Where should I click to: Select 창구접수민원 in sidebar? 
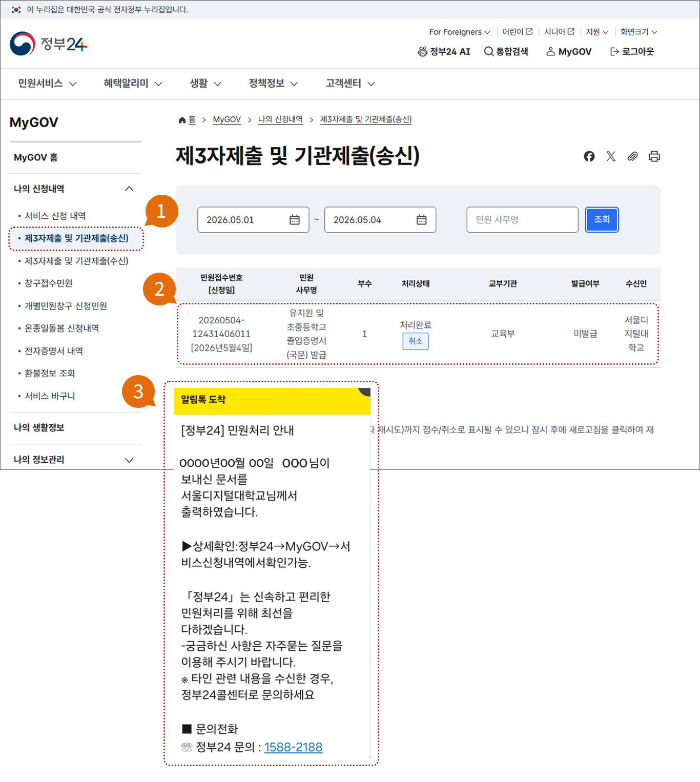coord(48,283)
